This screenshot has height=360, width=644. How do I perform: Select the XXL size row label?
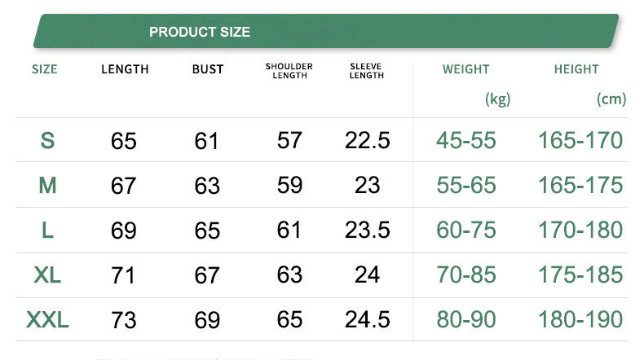click(x=47, y=320)
